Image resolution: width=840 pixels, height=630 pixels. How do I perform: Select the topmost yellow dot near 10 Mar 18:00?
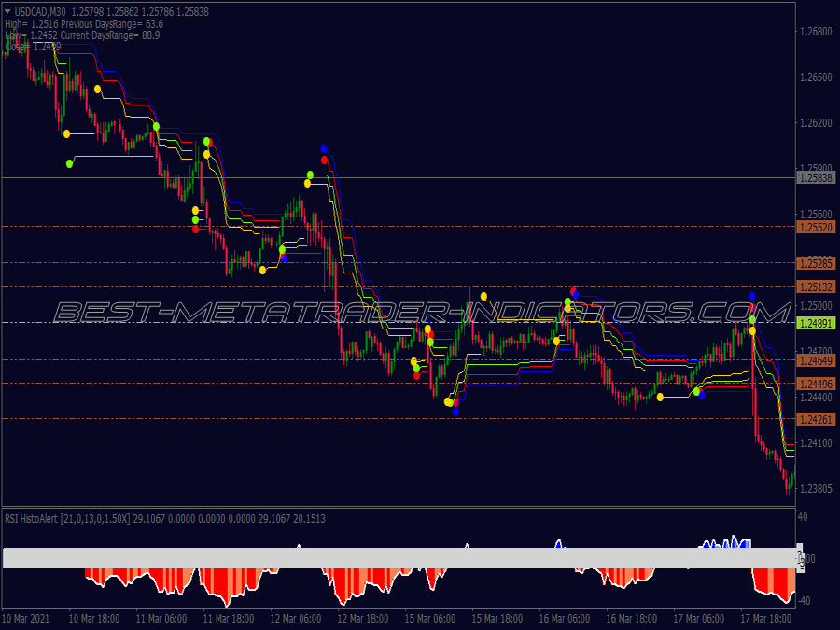coord(97,89)
